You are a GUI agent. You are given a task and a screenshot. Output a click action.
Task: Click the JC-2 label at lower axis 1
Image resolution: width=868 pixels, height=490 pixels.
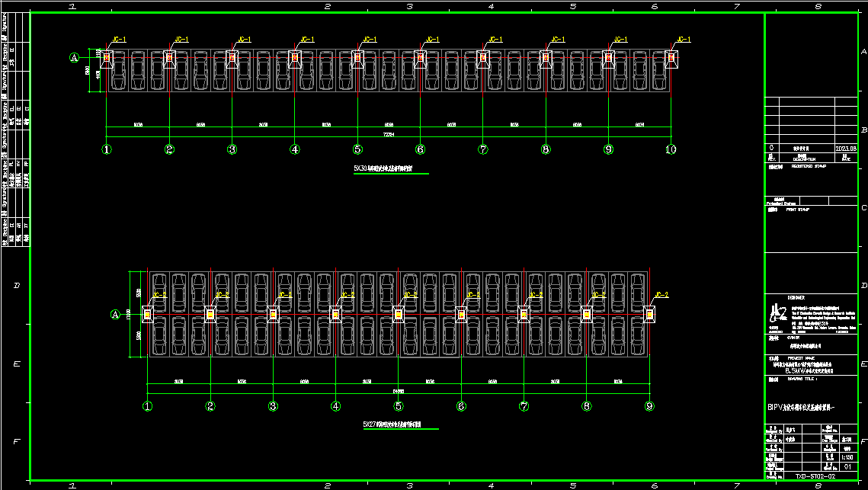pos(160,295)
